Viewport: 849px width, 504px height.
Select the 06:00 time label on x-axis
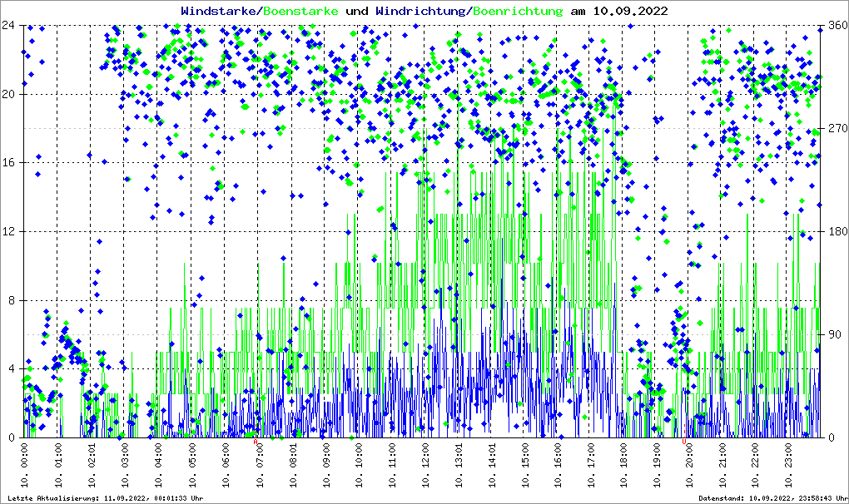pyautogui.click(x=226, y=467)
